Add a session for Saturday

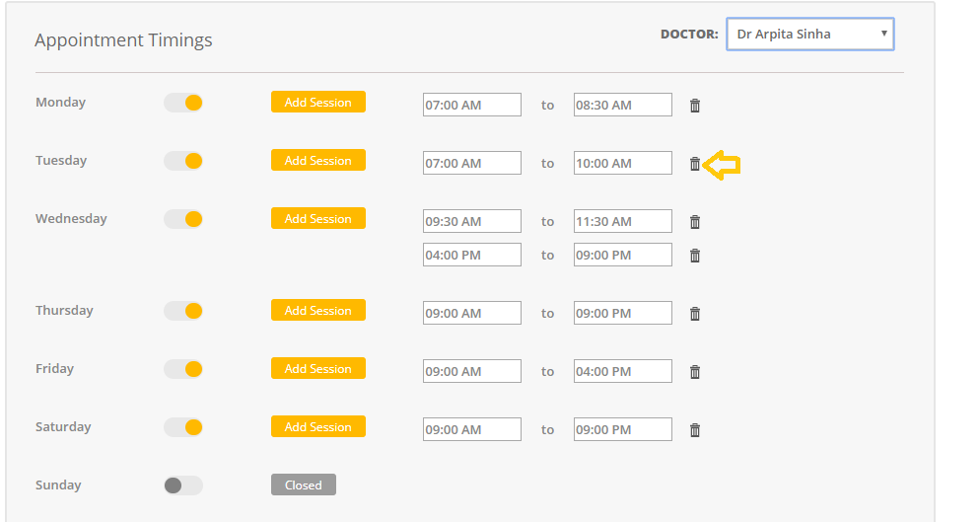(x=318, y=426)
